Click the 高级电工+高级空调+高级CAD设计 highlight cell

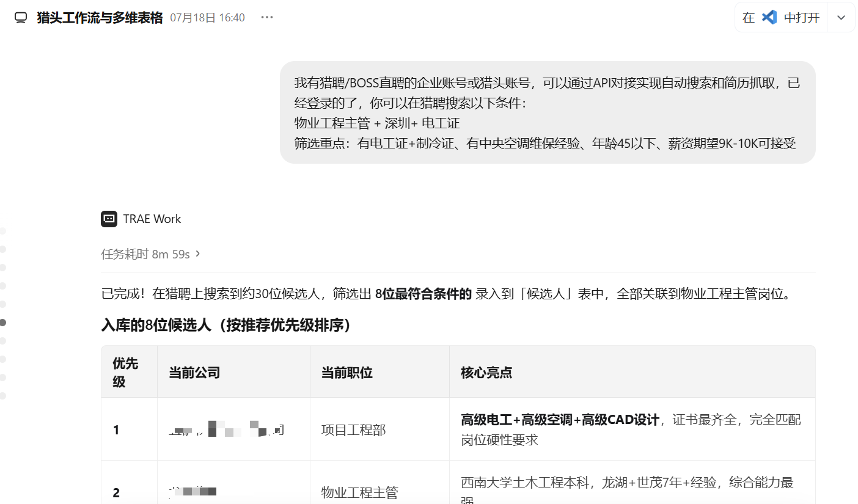[632, 429]
